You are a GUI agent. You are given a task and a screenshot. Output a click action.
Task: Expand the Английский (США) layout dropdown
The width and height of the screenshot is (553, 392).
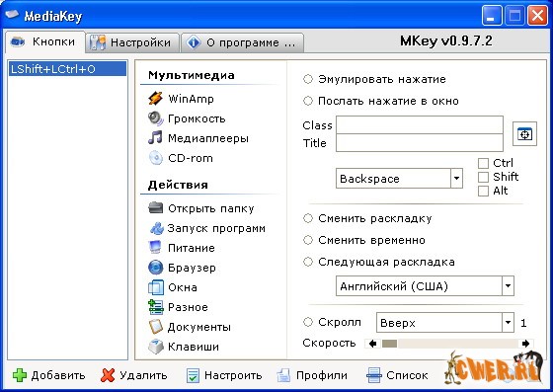pyautogui.click(x=508, y=286)
